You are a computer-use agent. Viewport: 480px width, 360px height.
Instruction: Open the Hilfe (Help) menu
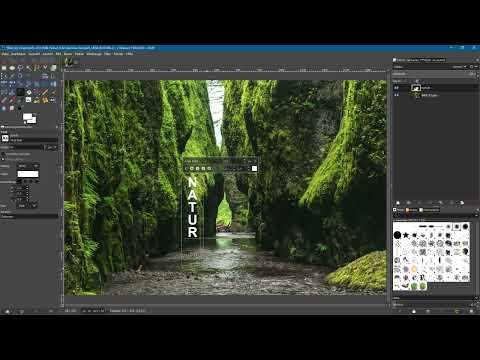point(129,54)
